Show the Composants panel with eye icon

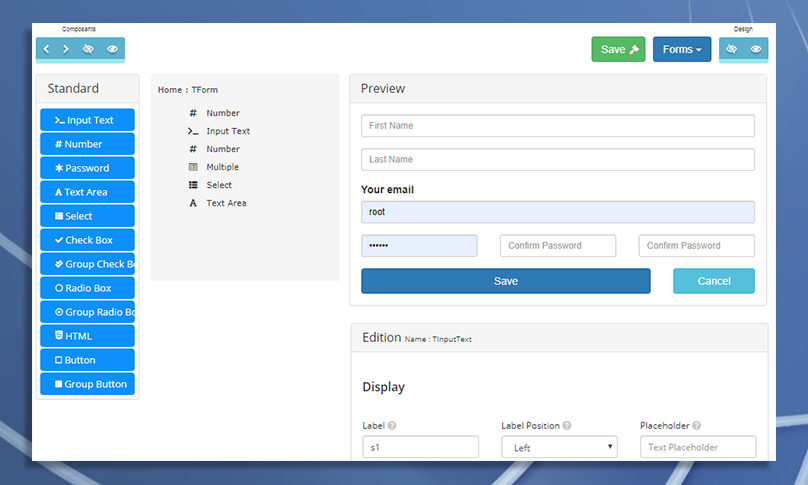[x=112, y=49]
